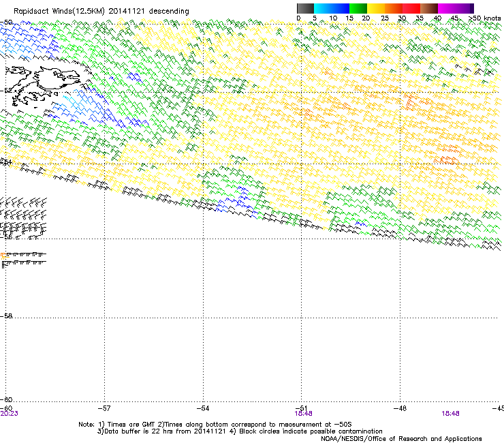Click the cyan 5-10 knots color segment
Screen dimensions: 504x443
pyautogui.click(x=323, y=8)
